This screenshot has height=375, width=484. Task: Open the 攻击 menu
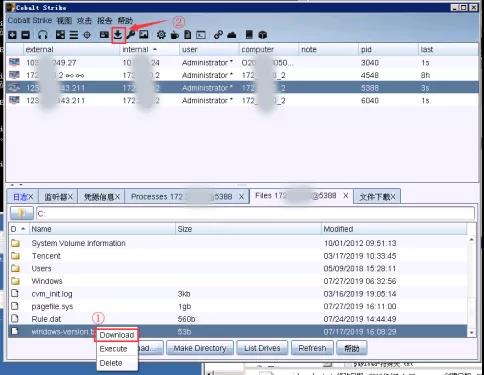[84, 21]
